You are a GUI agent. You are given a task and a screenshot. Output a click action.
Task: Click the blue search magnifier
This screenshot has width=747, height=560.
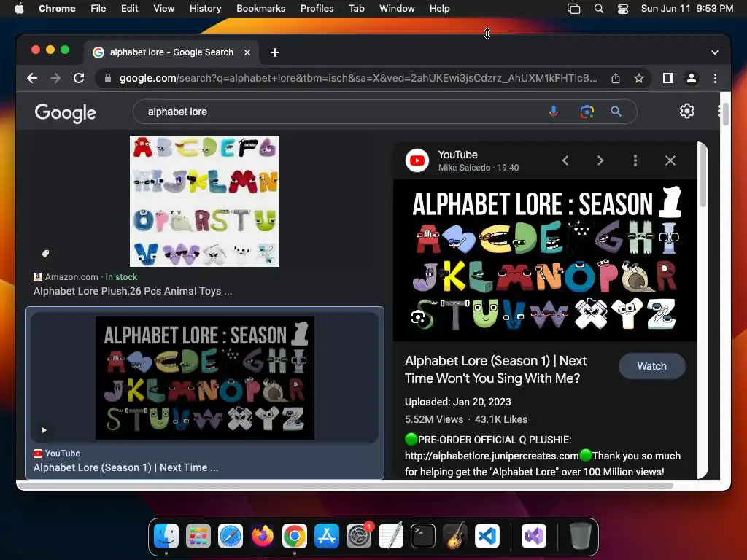pyautogui.click(x=616, y=112)
